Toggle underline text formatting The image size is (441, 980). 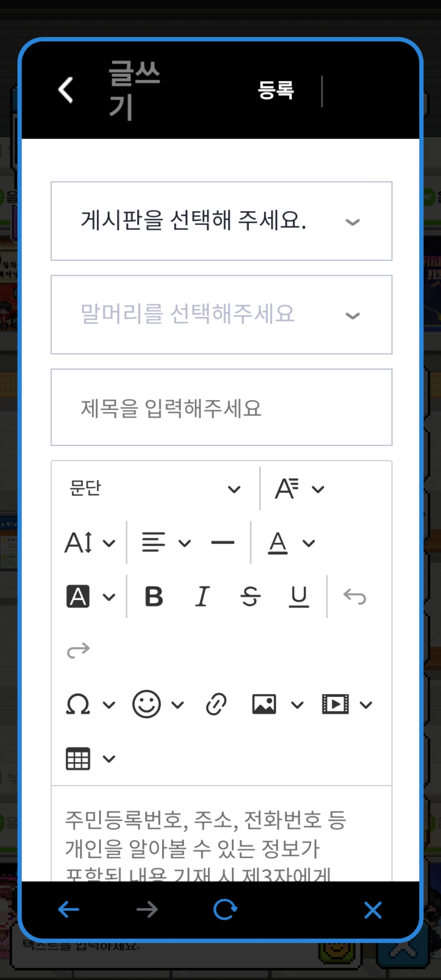[299, 597]
